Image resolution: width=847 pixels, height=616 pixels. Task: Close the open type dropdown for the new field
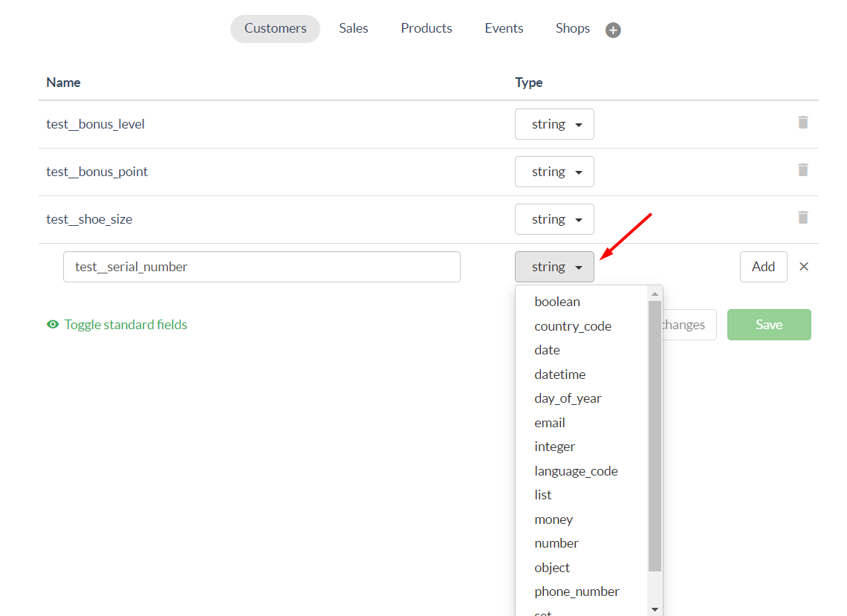click(x=554, y=267)
